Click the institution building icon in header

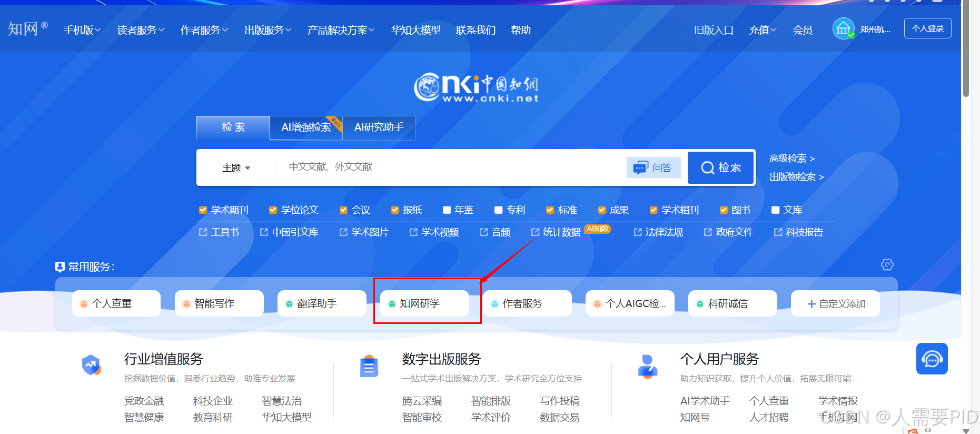click(843, 29)
